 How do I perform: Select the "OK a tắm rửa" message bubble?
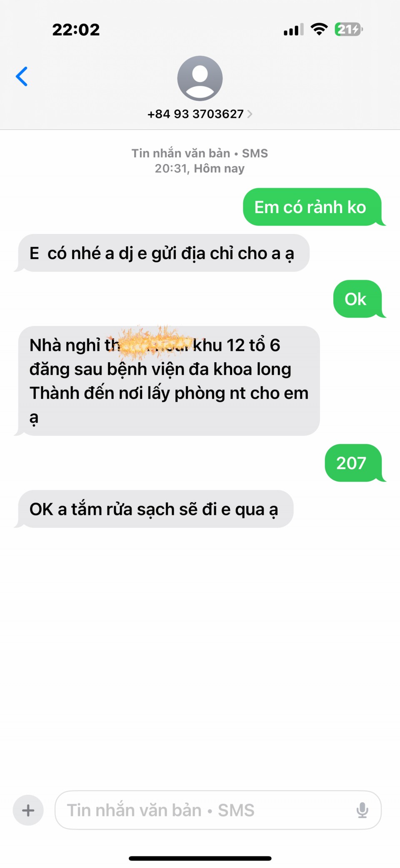tap(154, 509)
